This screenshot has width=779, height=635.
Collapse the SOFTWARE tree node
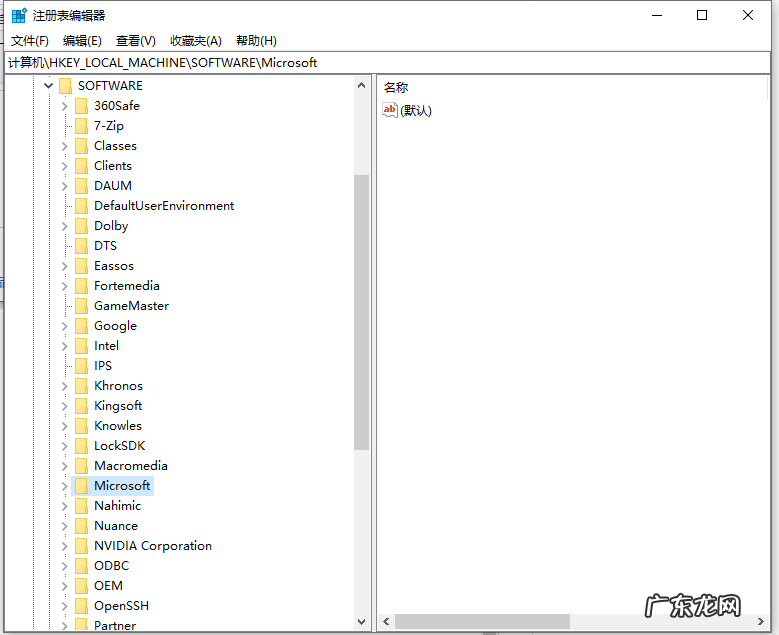48,85
